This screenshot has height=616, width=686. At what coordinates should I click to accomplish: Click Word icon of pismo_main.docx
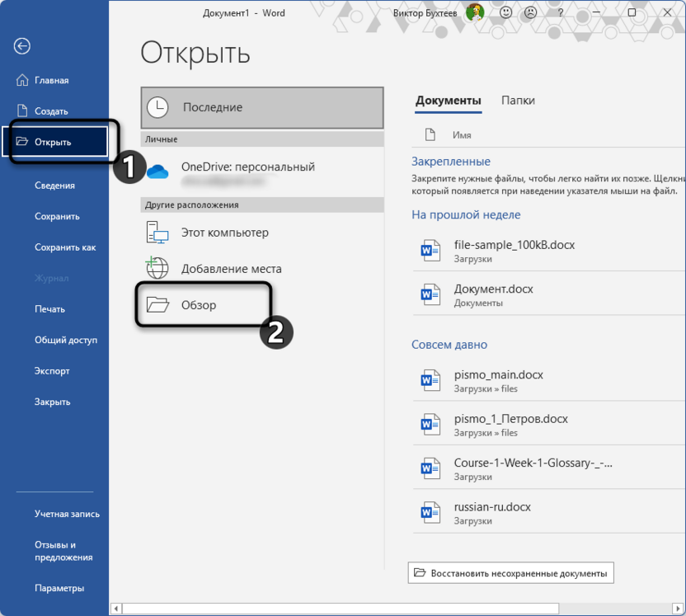coord(430,380)
